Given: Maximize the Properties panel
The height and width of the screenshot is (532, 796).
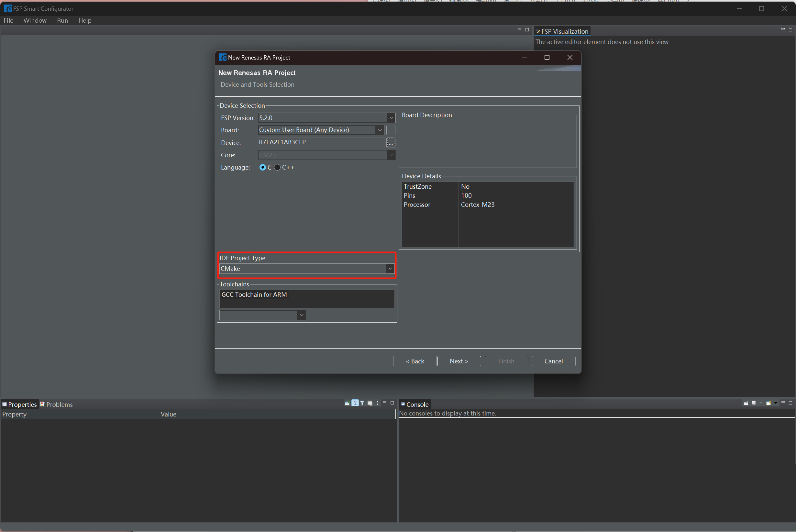Looking at the screenshot, I should (x=392, y=403).
